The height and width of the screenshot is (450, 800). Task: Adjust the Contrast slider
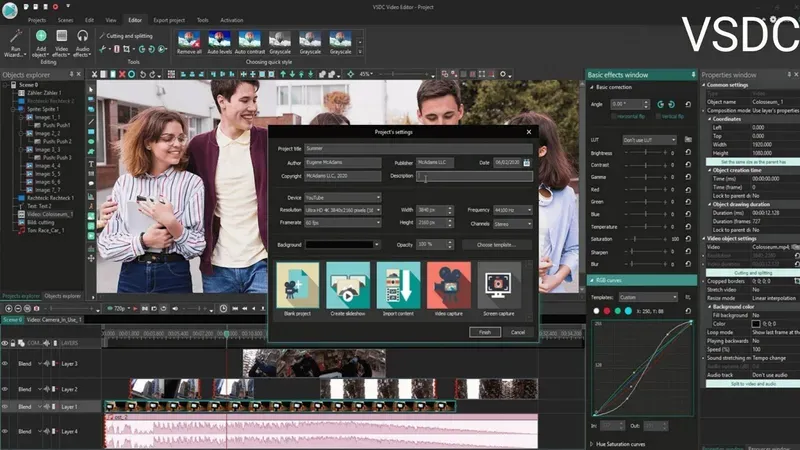click(646, 165)
